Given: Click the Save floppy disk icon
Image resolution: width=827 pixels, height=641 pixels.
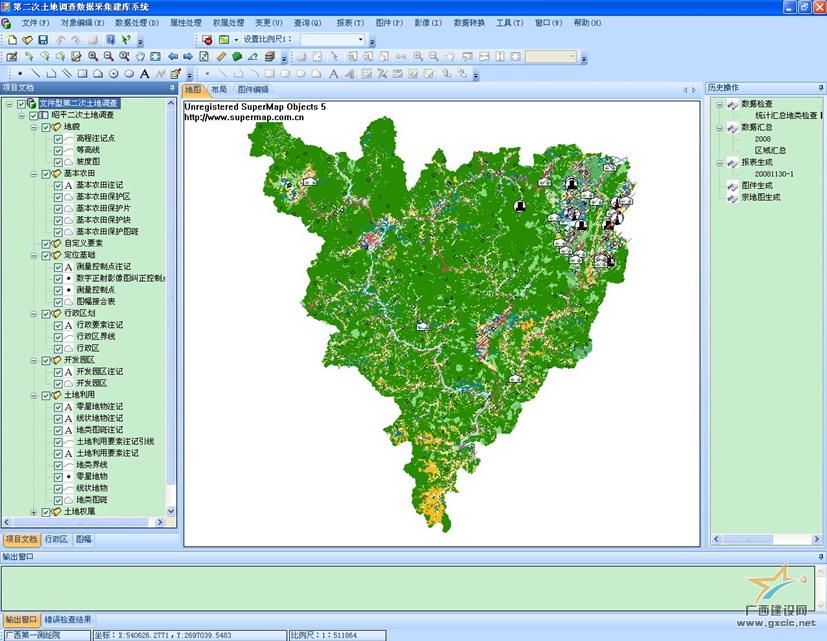Looking at the screenshot, I should click(43, 40).
